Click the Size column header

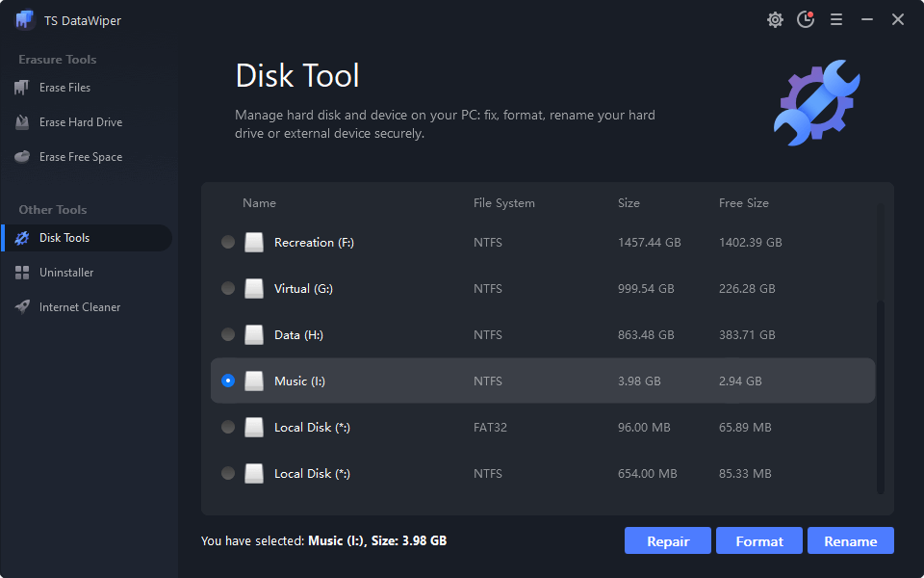[x=629, y=203]
